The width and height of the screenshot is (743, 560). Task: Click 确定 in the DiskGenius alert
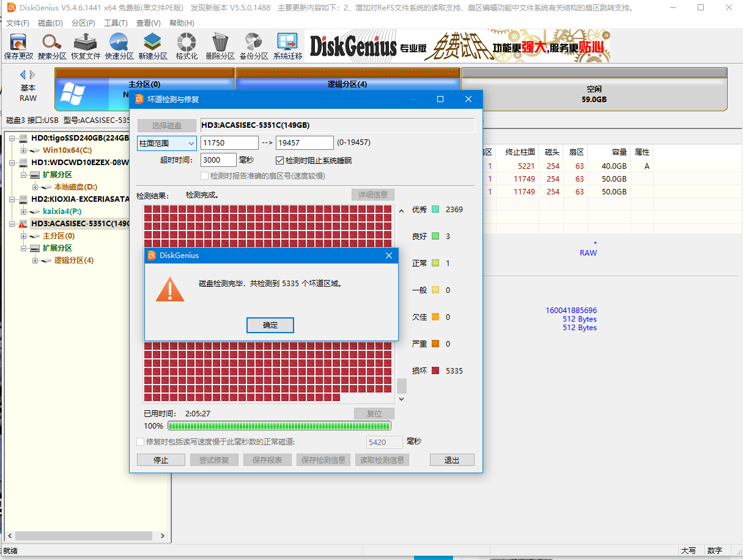(x=270, y=325)
